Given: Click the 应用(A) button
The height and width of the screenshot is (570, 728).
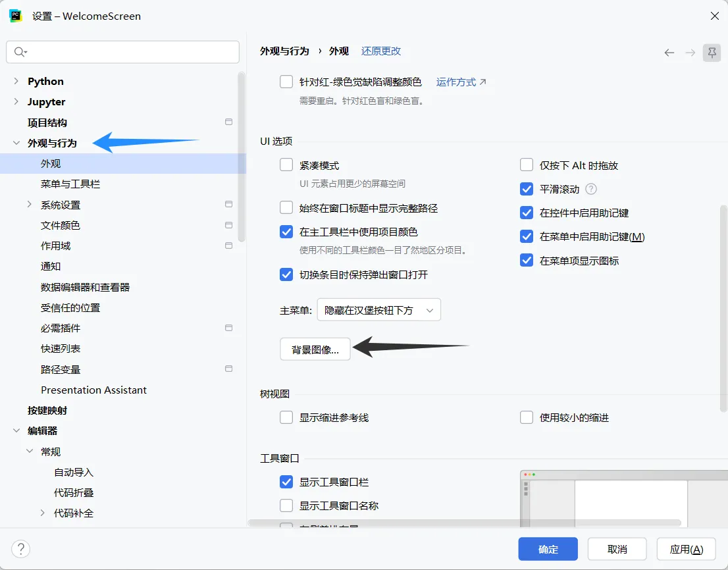Looking at the screenshot, I should 687,549.
